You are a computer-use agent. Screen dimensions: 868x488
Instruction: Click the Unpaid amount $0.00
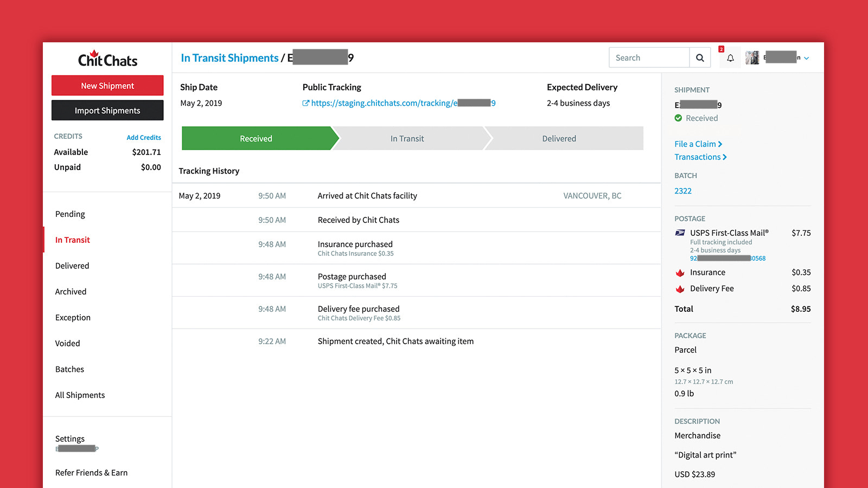(151, 168)
